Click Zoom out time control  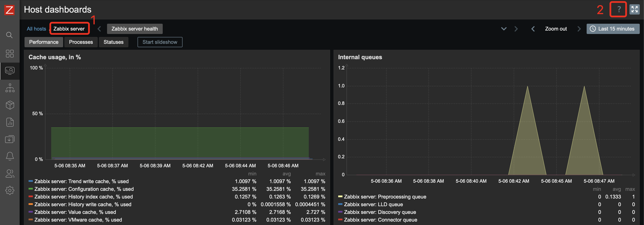[x=556, y=29]
